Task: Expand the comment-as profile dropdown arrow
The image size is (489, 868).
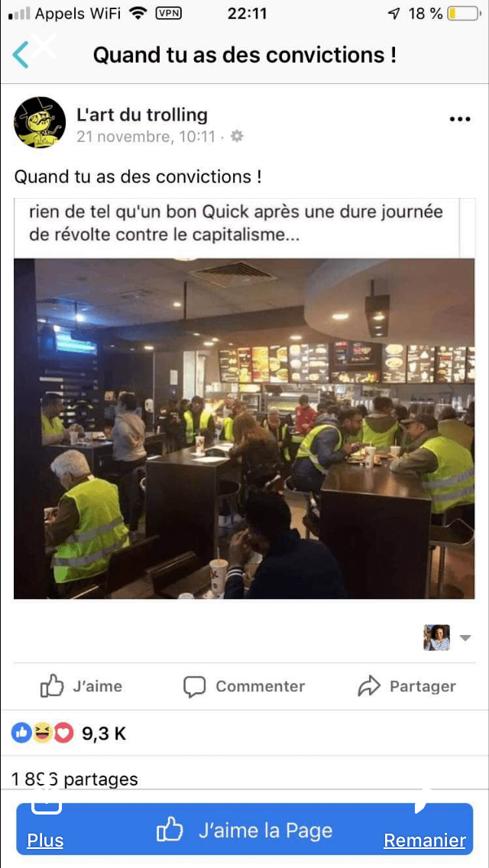Action: tap(465, 638)
